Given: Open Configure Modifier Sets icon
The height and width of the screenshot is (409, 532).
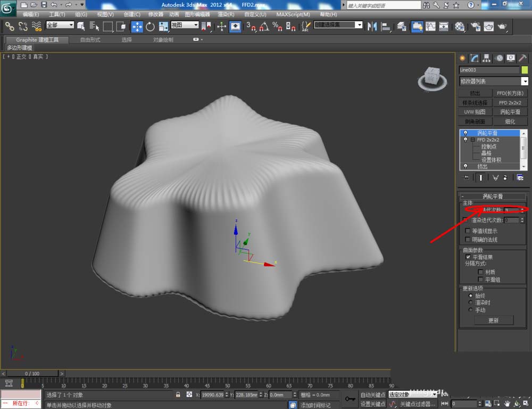Looking at the screenshot, I should point(520,177).
